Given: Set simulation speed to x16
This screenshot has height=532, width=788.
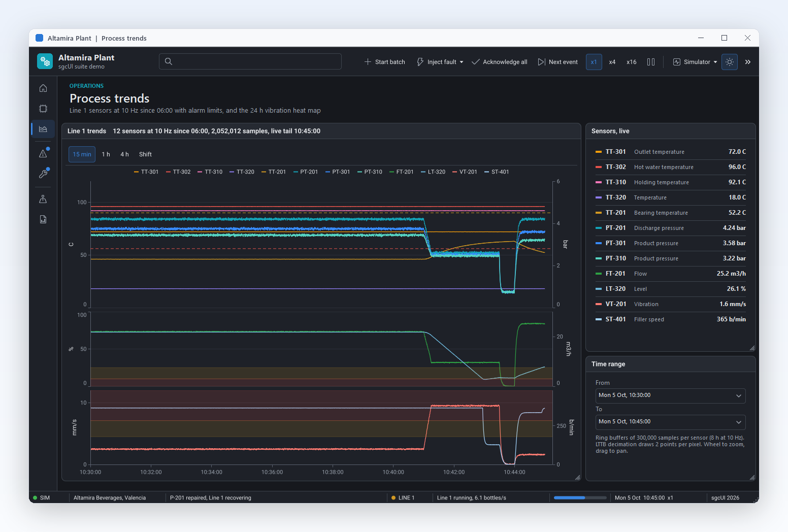Looking at the screenshot, I should pyautogui.click(x=632, y=62).
